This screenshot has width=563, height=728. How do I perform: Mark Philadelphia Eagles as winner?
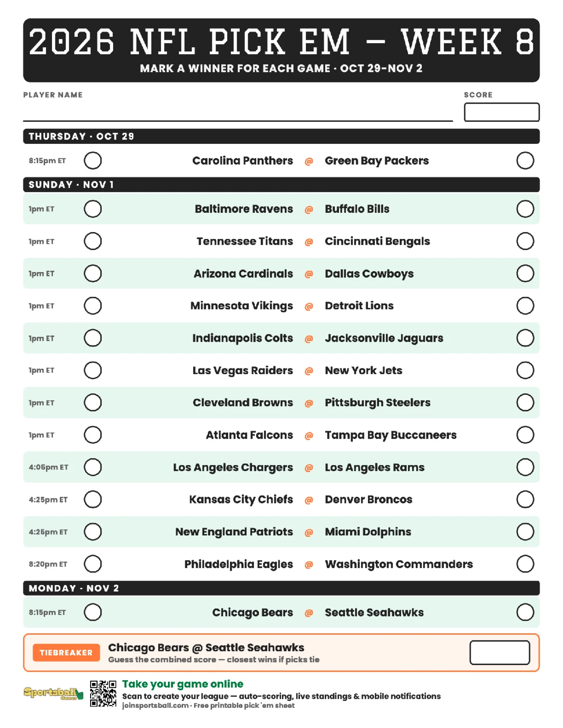(93, 564)
